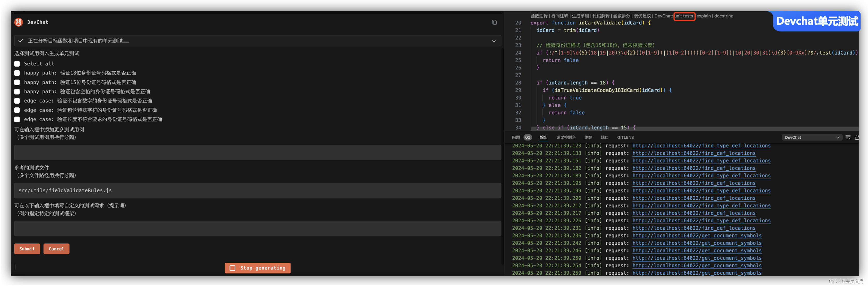Click the problems count badge 62
Viewport: 868px width, 286px height.
[527, 137]
